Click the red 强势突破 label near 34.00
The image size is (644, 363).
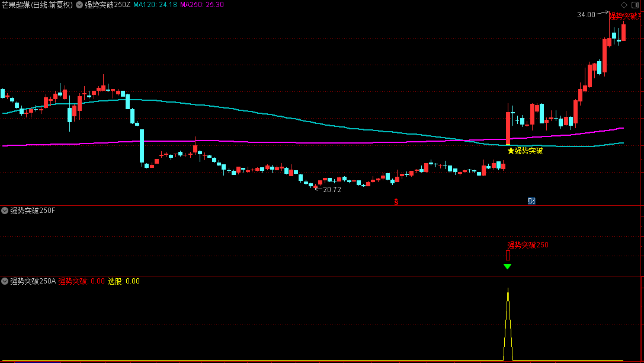[624, 16]
